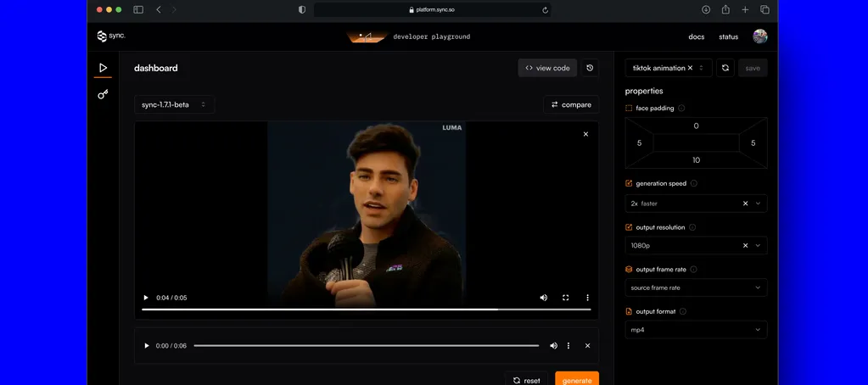
Task: Disable the generation speed checkbox
Action: point(629,183)
